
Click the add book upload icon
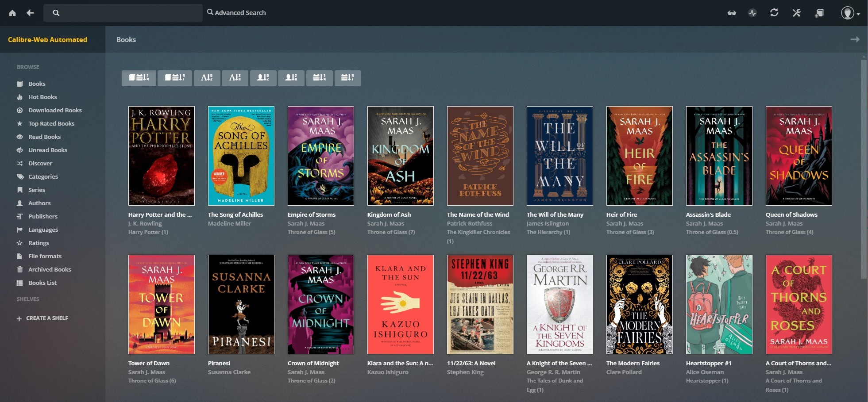pos(819,13)
